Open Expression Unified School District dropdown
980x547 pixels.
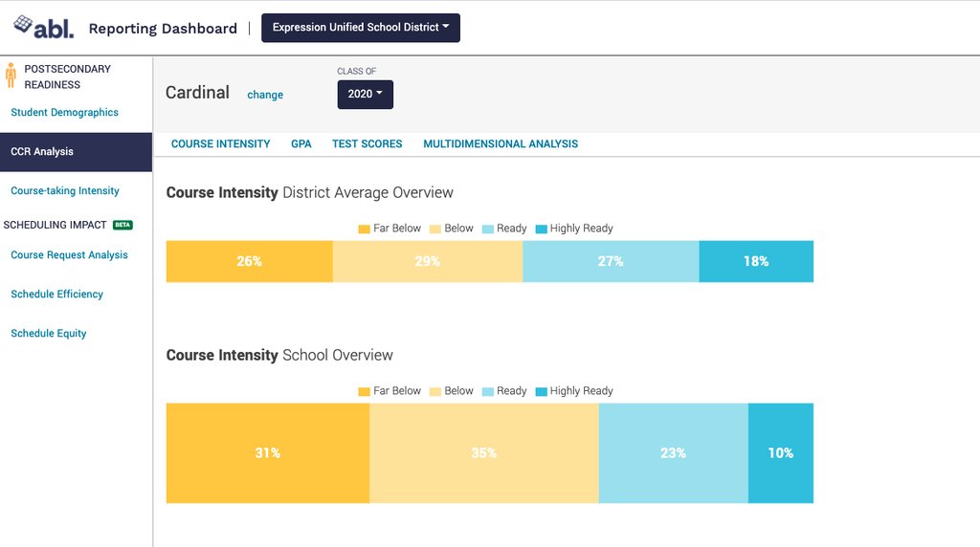361,28
